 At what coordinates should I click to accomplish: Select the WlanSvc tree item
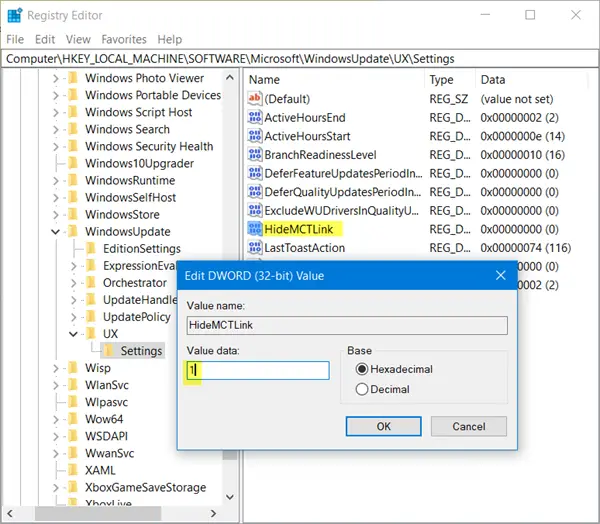tap(107, 385)
